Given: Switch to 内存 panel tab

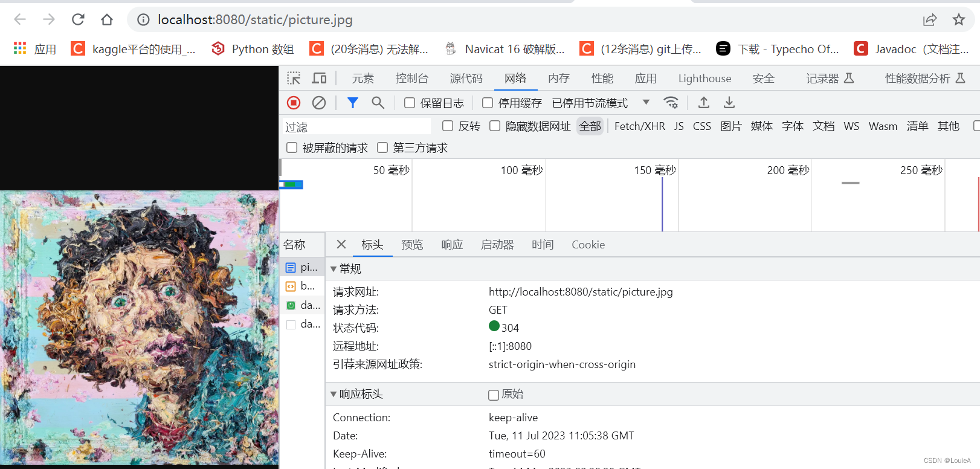Looking at the screenshot, I should 559,79.
